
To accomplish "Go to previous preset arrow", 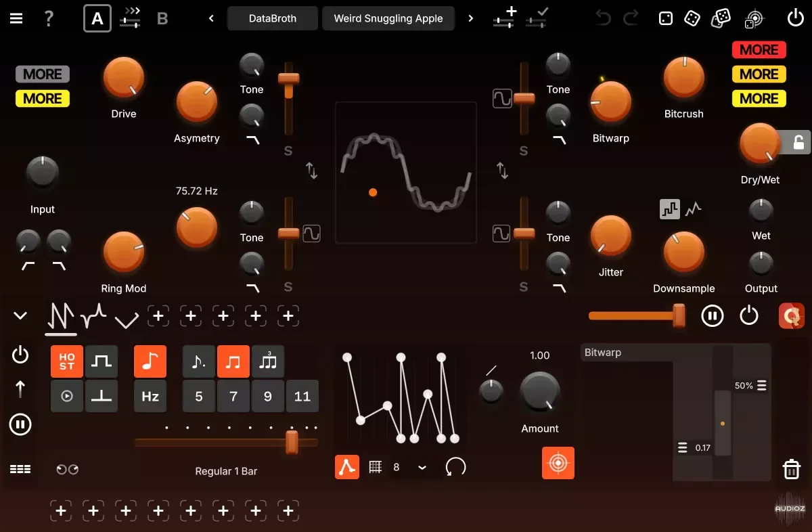I will [x=211, y=18].
